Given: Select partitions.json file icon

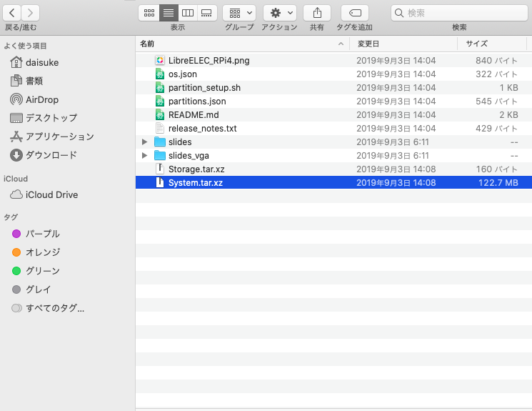Looking at the screenshot, I should 160,101.
